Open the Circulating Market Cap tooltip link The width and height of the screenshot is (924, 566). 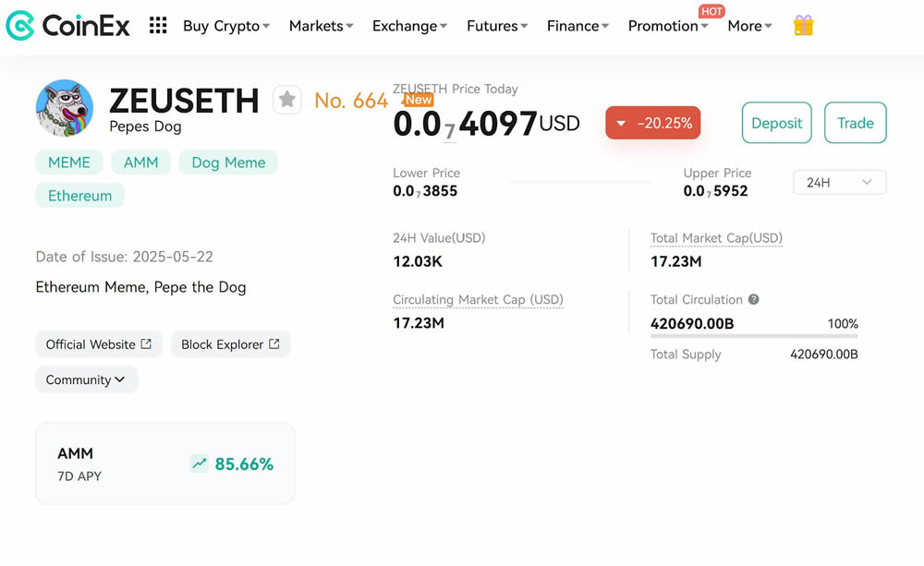478,300
